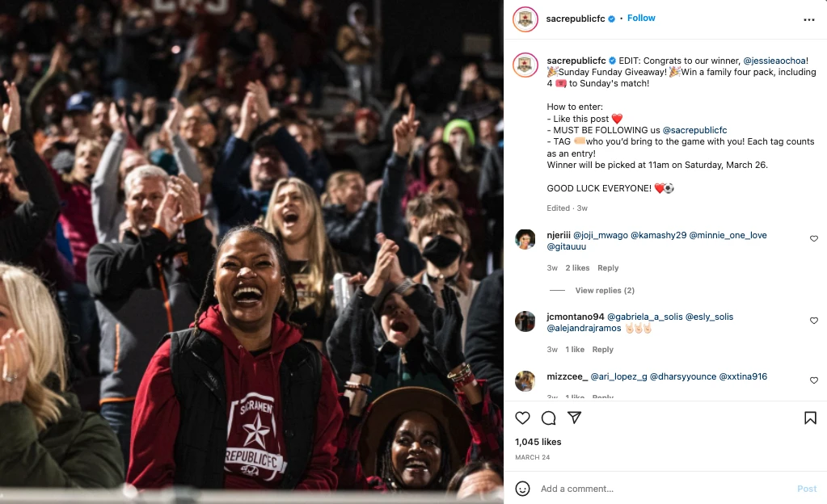
Task: View the 1,045 likes list
Action: [x=538, y=442]
